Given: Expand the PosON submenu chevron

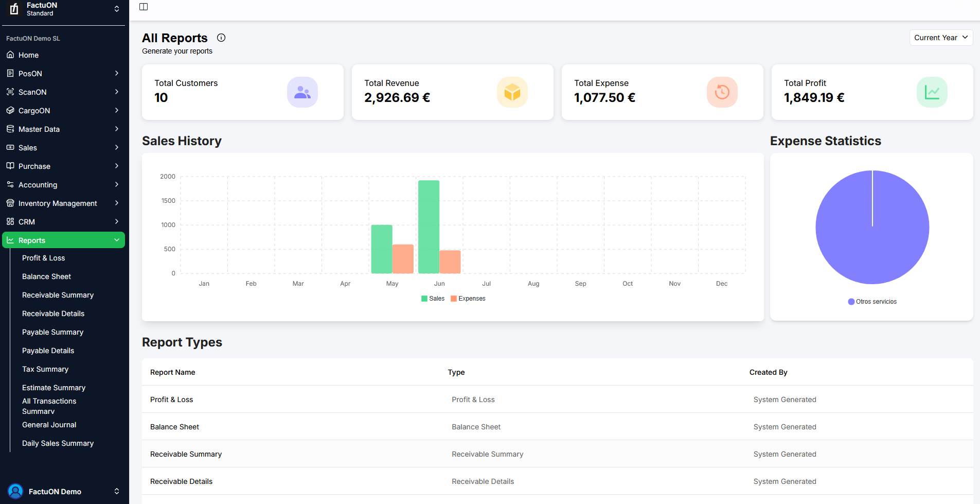Looking at the screenshot, I should point(117,73).
